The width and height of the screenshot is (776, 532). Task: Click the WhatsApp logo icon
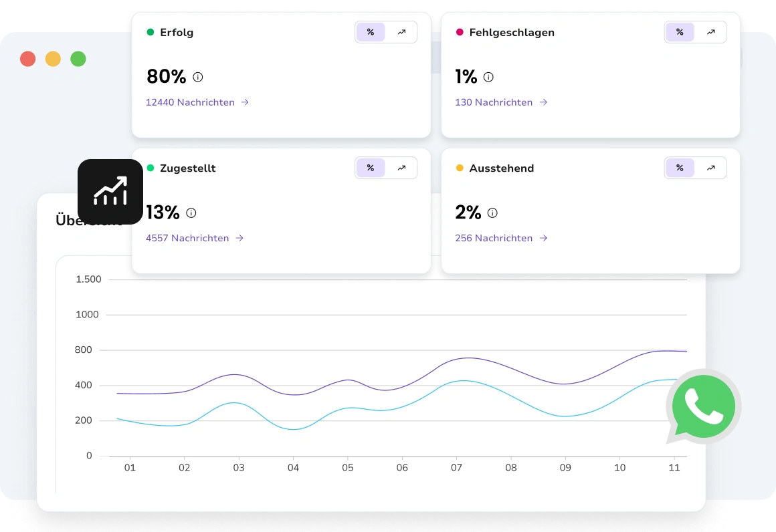(703, 406)
